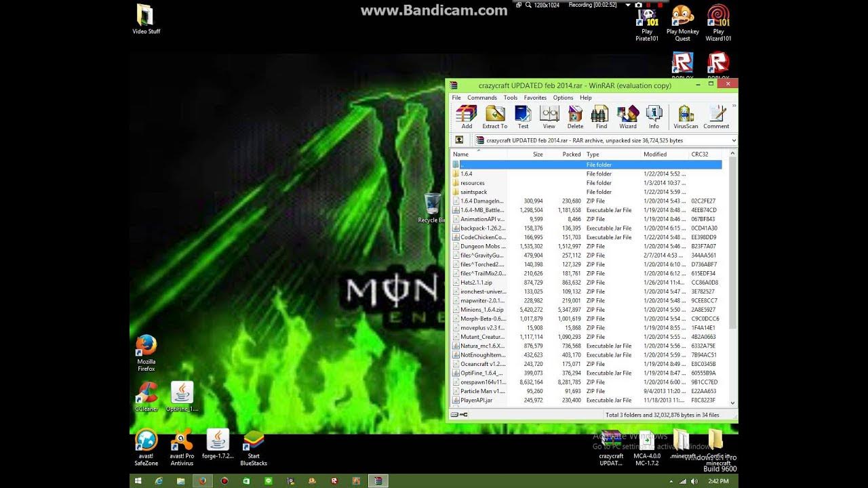Click the WinRAR taskbar button

pos(377,481)
